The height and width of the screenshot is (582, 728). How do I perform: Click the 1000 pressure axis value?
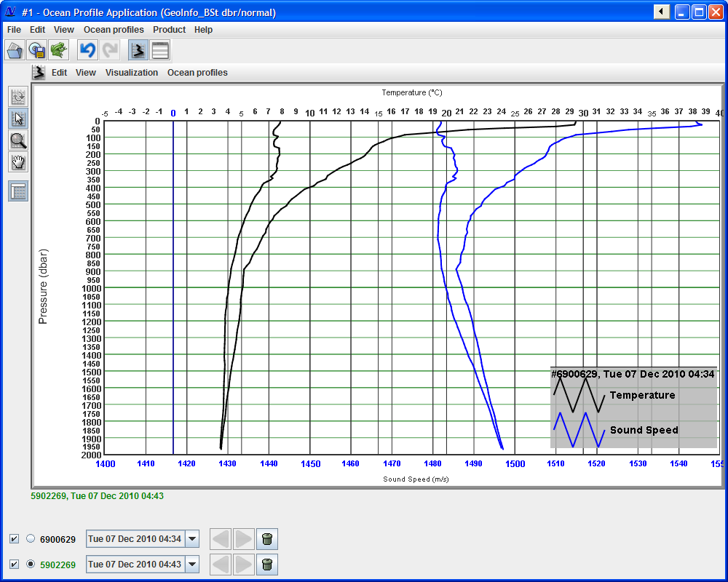coord(92,288)
